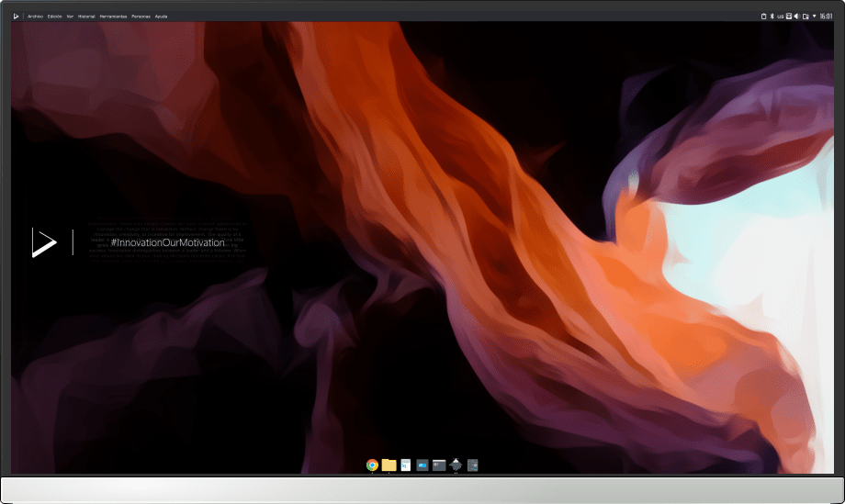
Task: Click the 16:01 clock
Action: pos(826,17)
